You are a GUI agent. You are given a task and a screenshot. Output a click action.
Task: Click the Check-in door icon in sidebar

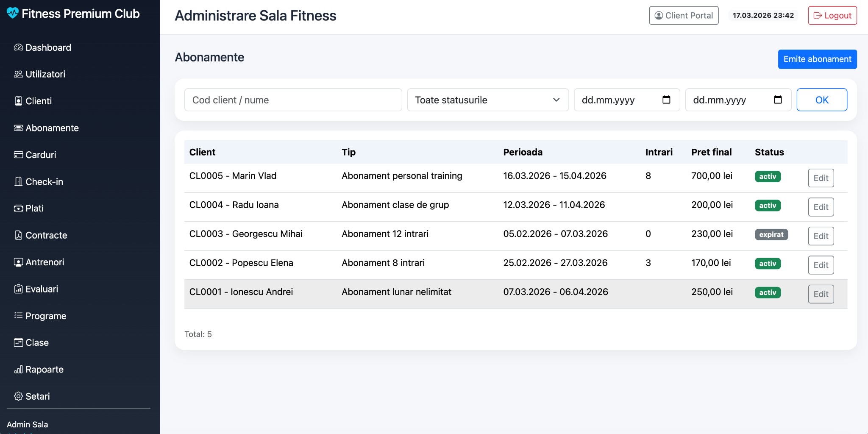(x=18, y=181)
